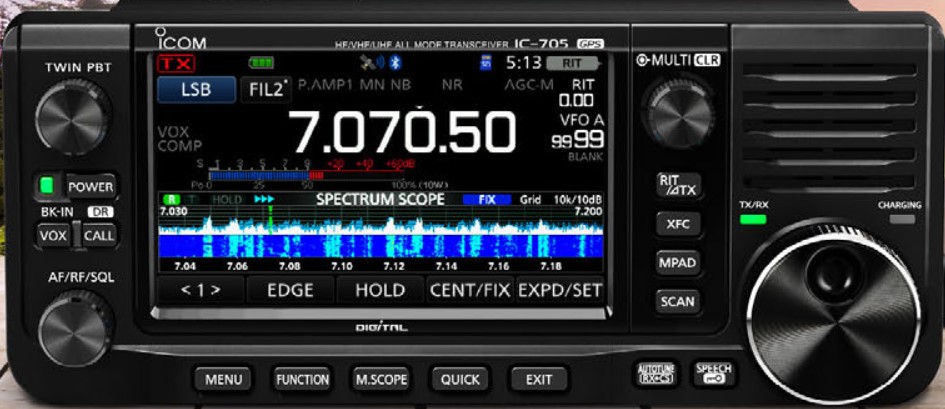945x409 pixels.
Task: Tap the blue triangle scope speed arrows
Action: coord(264,199)
